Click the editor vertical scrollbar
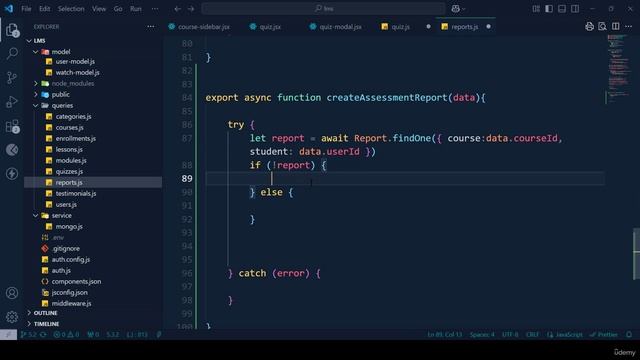 [x=636, y=253]
